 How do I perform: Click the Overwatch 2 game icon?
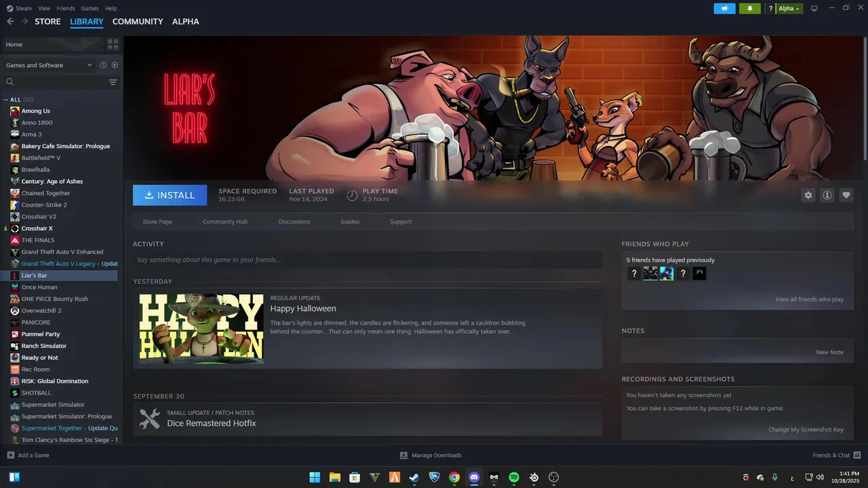point(15,310)
